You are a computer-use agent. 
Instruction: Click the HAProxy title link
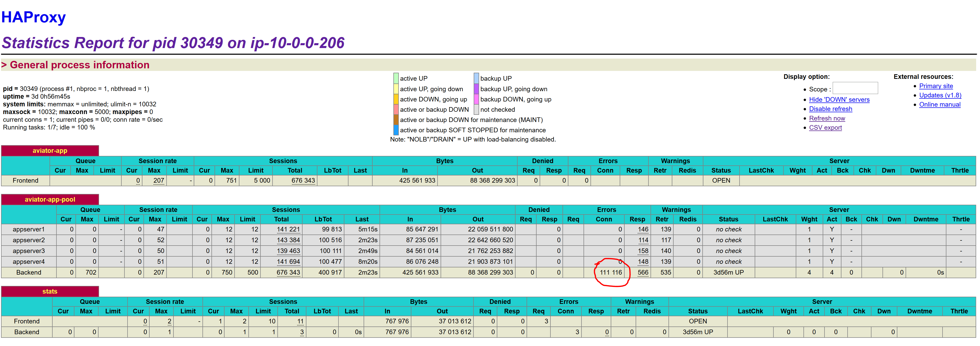point(33,17)
